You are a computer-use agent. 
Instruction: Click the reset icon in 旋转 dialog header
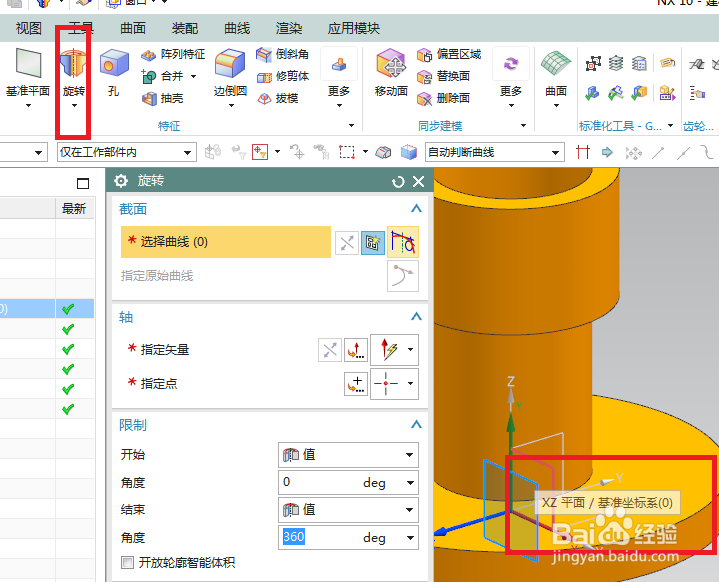(398, 182)
